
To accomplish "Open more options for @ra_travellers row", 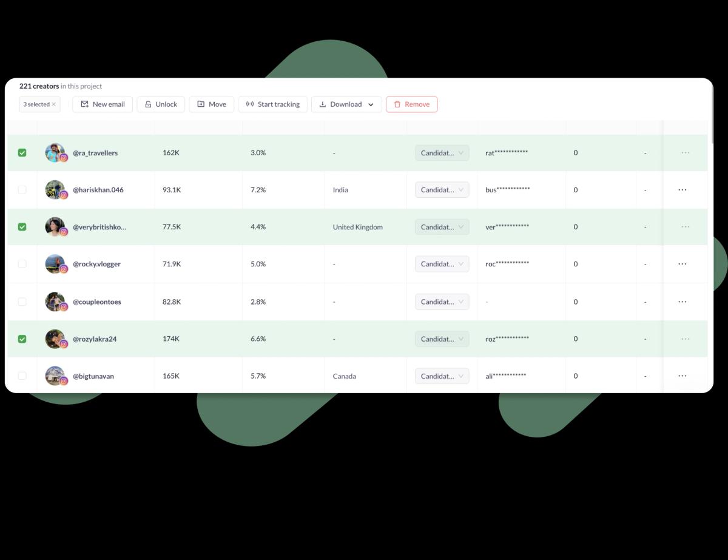I will point(686,153).
